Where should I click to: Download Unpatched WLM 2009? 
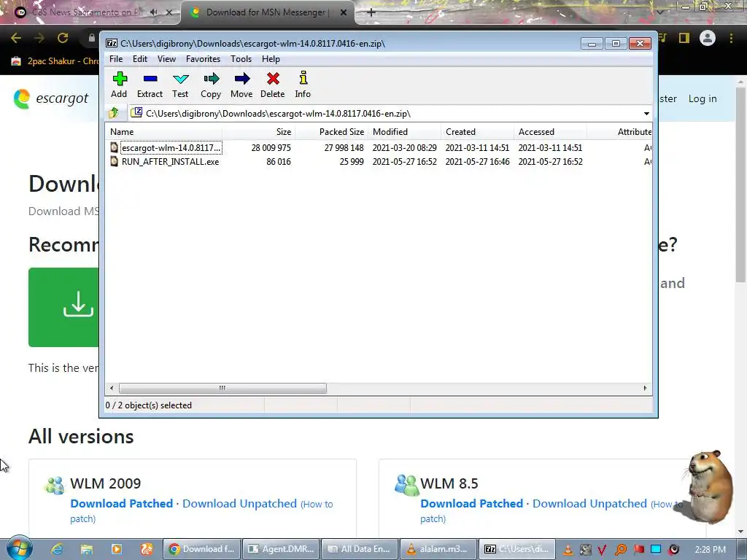click(x=239, y=504)
